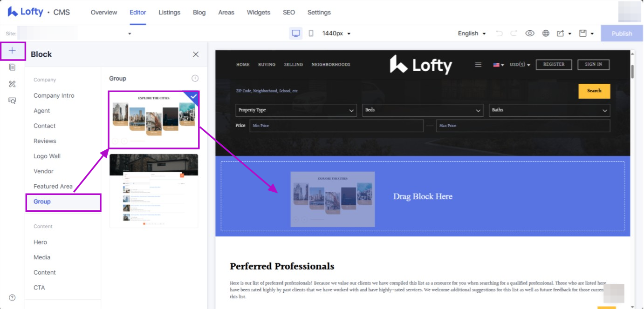The width and height of the screenshot is (644, 309).
Task: Click the undo arrow icon
Action: 499,34
